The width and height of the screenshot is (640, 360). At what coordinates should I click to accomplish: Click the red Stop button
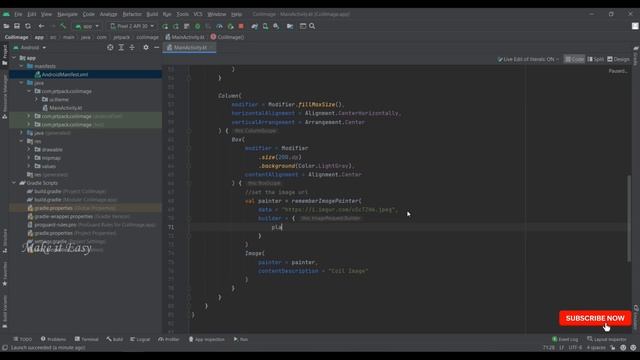click(241, 26)
